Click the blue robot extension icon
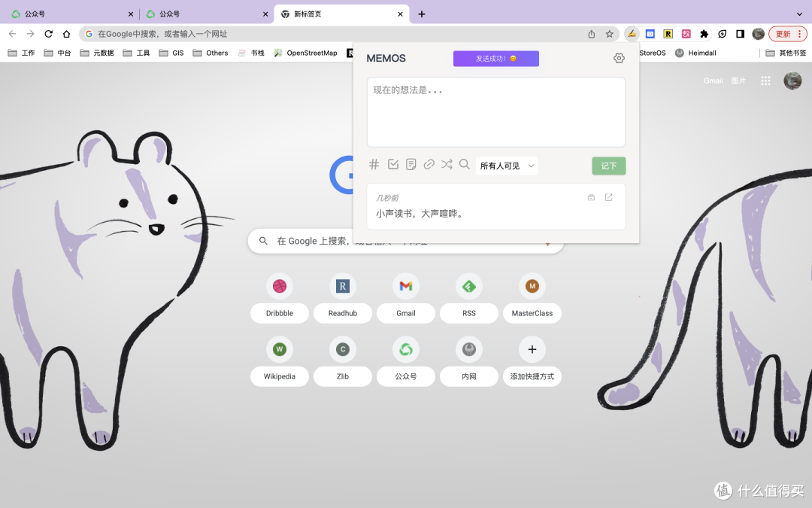 (650, 34)
